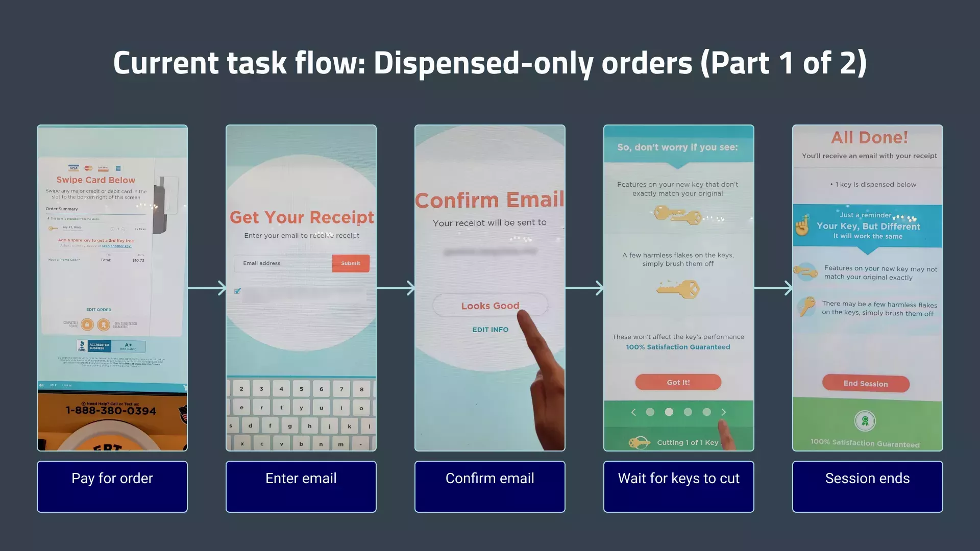Select the 'Submit' button for email entry
The image size is (980, 551).
click(351, 262)
